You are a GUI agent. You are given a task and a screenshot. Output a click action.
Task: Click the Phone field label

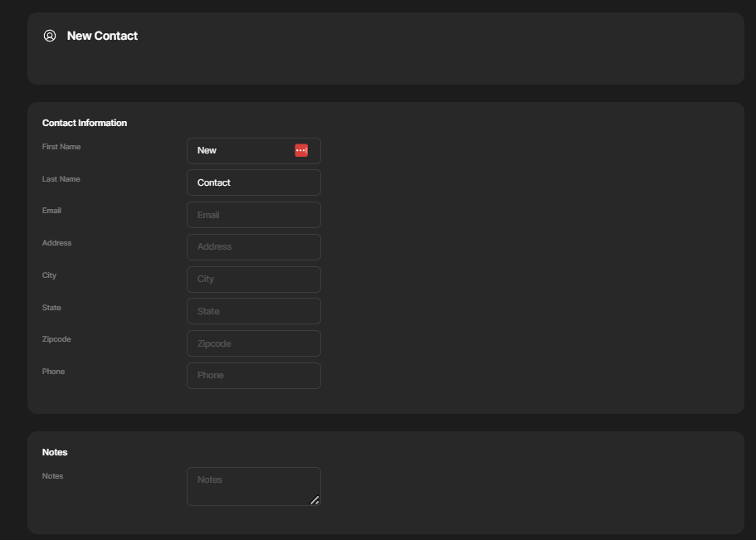(x=53, y=372)
